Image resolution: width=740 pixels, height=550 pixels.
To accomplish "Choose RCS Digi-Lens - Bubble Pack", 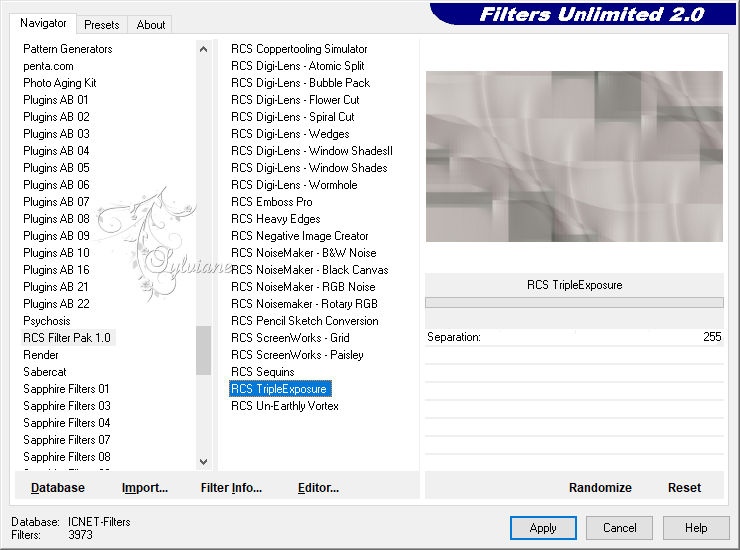I will click(301, 83).
